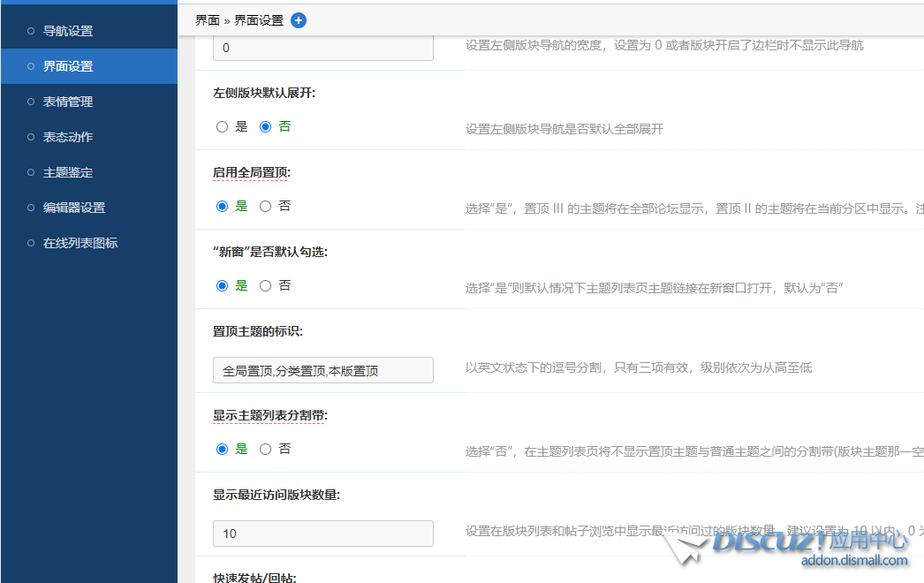Navigate to 编辑器设置 in sidebar
The height and width of the screenshot is (583, 924).
pyautogui.click(x=74, y=208)
